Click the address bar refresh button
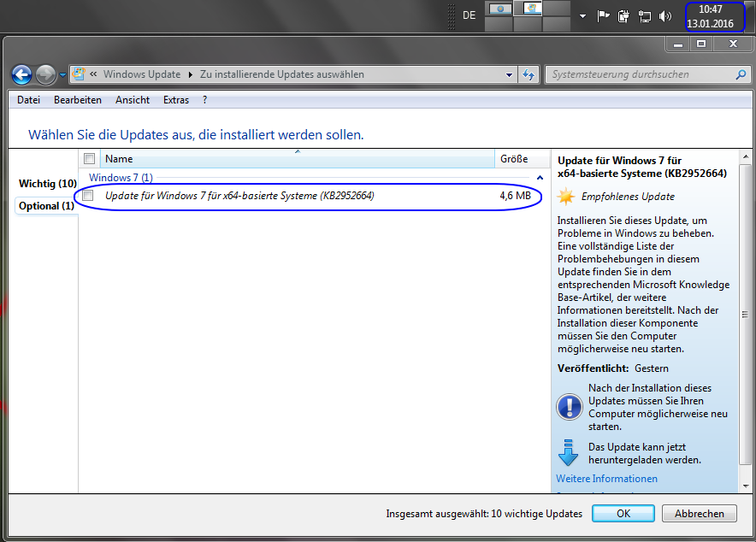Image resolution: width=756 pixels, height=542 pixels. pos(529,74)
